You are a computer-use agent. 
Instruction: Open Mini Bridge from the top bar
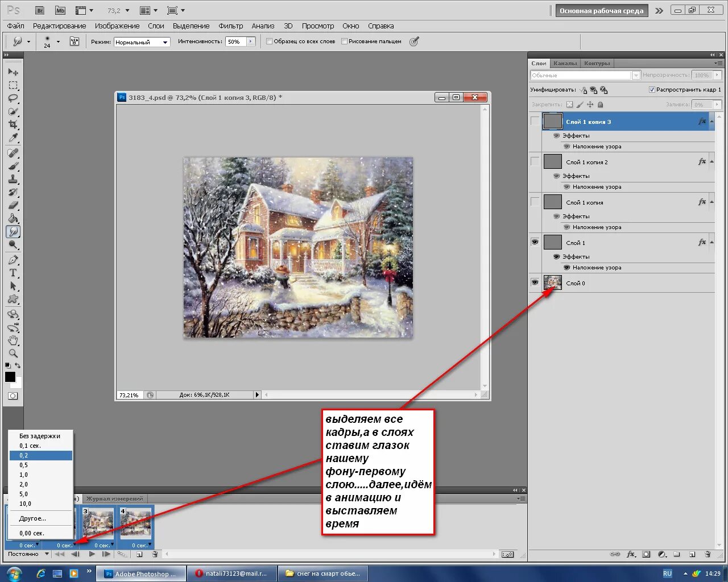pos(60,10)
